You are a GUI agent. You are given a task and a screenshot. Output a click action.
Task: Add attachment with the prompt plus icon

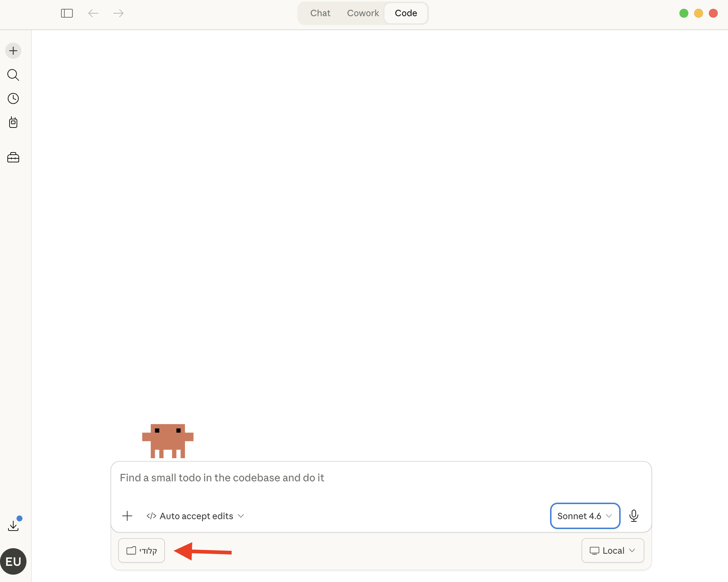[127, 516]
